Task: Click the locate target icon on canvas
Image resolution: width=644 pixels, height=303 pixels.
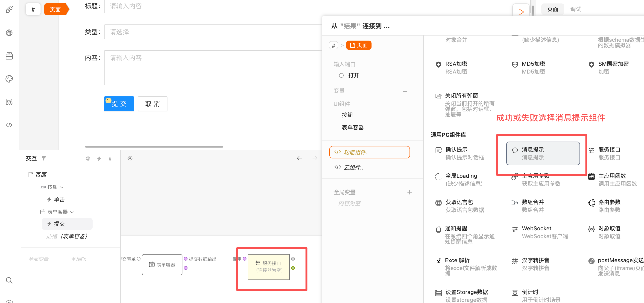Action: pyautogui.click(x=130, y=158)
